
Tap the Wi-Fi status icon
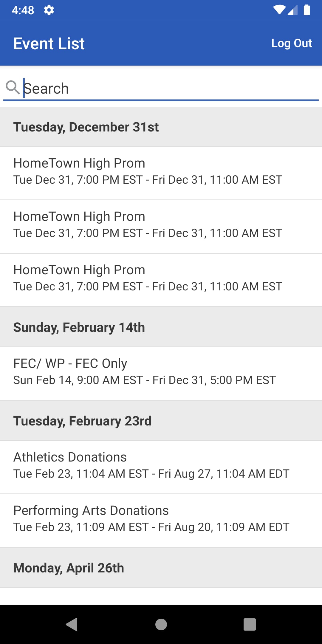pos(279,10)
